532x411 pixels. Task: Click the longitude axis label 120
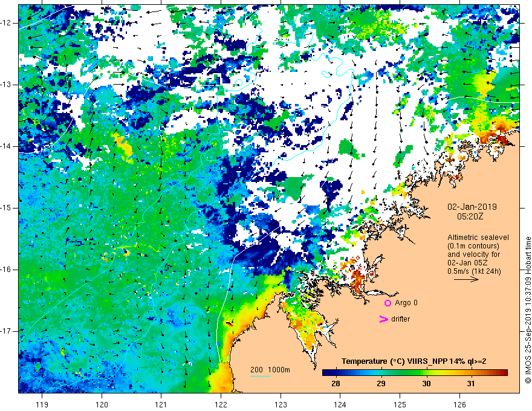(x=102, y=404)
